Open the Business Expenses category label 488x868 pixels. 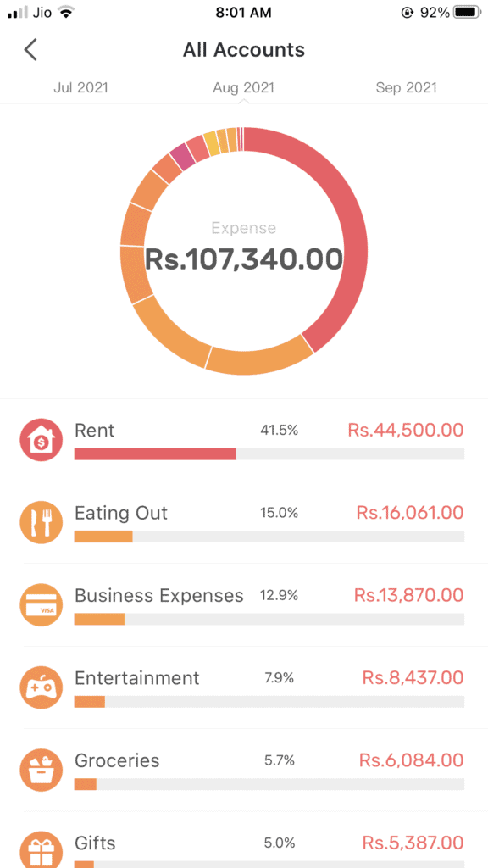158,595
